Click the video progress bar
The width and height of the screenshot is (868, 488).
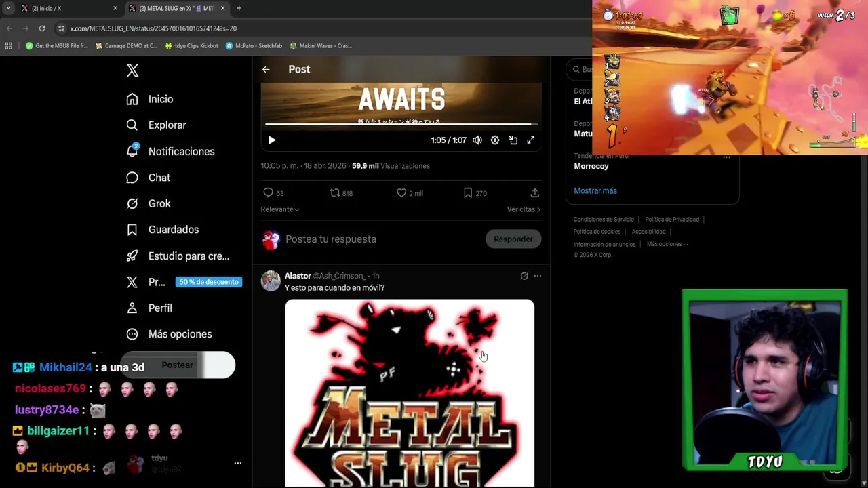point(401,124)
